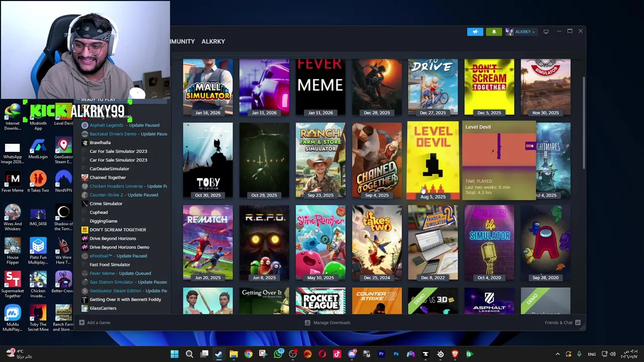Open Plato Fun Multiplayer desktop shortcut
This screenshot has height=362, width=644.
tap(38, 251)
